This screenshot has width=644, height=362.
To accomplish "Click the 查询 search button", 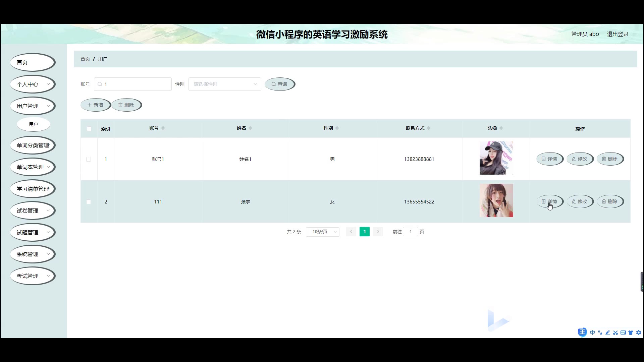I will pyautogui.click(x=280, y=84).
